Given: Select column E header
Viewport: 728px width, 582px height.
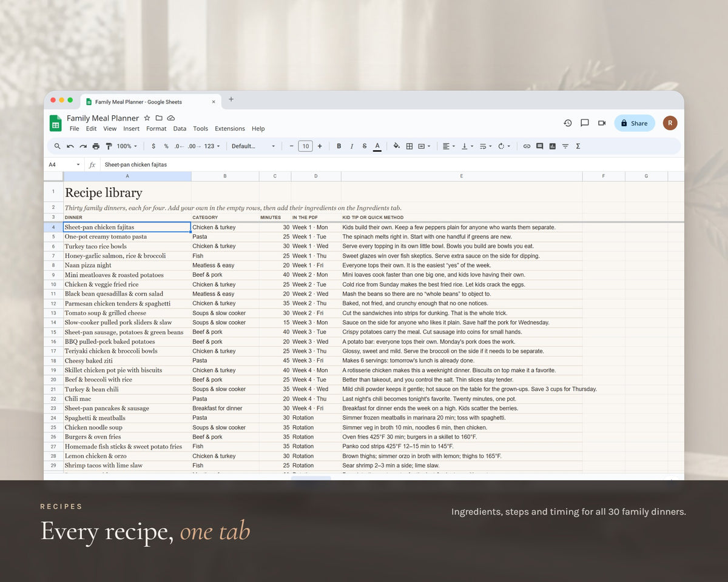Looking at the screenshot, I should click(462, 176).
